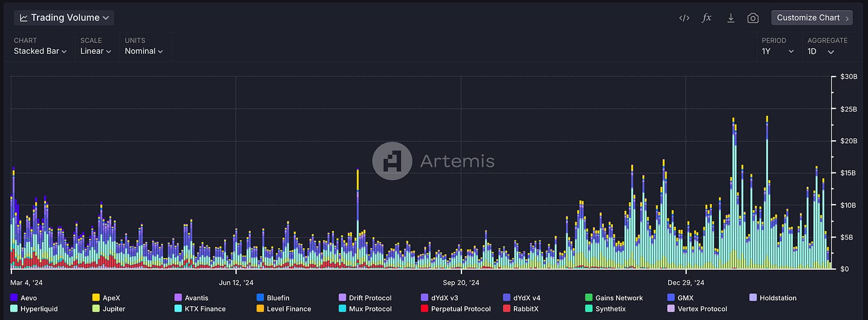This screenshot has height=320, width=868.
Task: Open the Linear scale dropdown
Action: coord(96,51)
